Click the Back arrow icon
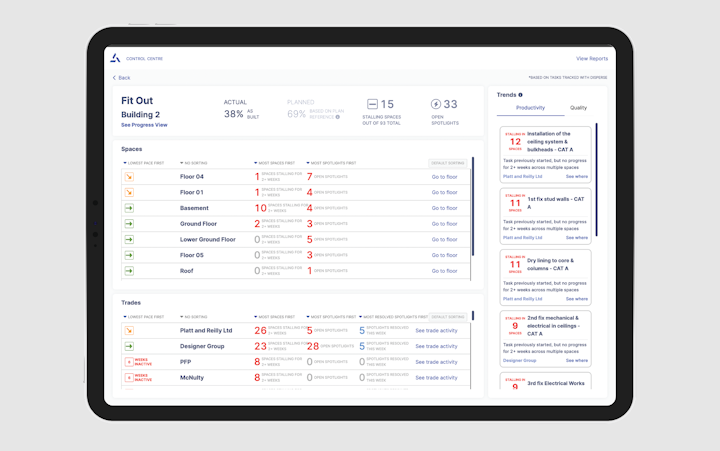 click(114, 77)
